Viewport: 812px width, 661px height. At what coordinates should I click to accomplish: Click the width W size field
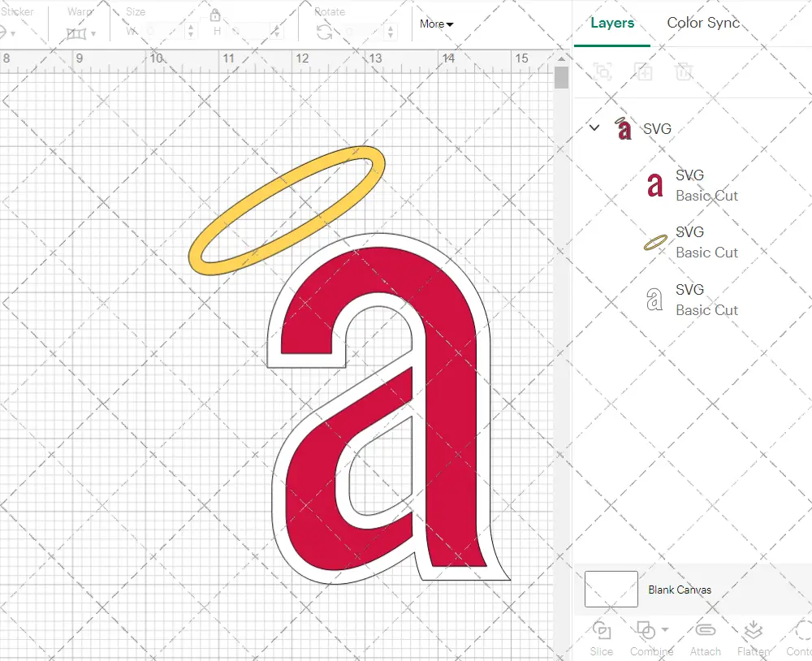[164, 32]
